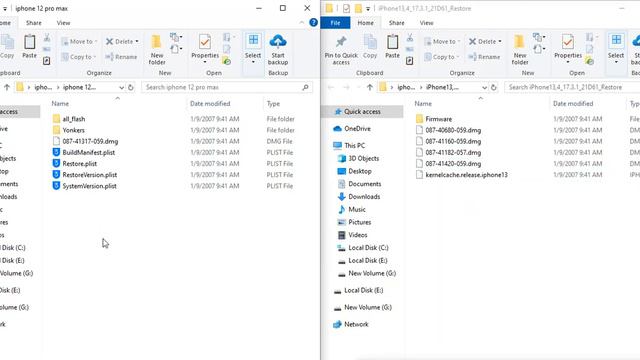The width and height of the screenshot is (640, 360).
Task: Open Network in the right window sidebar
Action: tap(356, 324)
